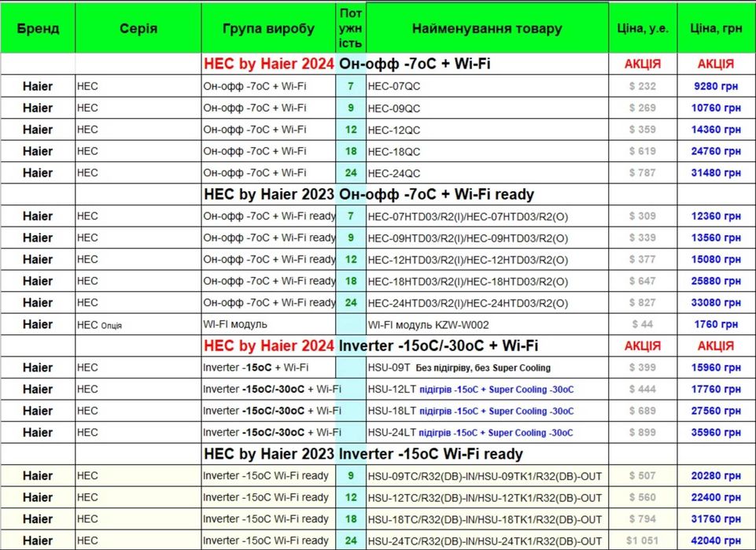Click price '$ 899'

[x=643, y=433]
